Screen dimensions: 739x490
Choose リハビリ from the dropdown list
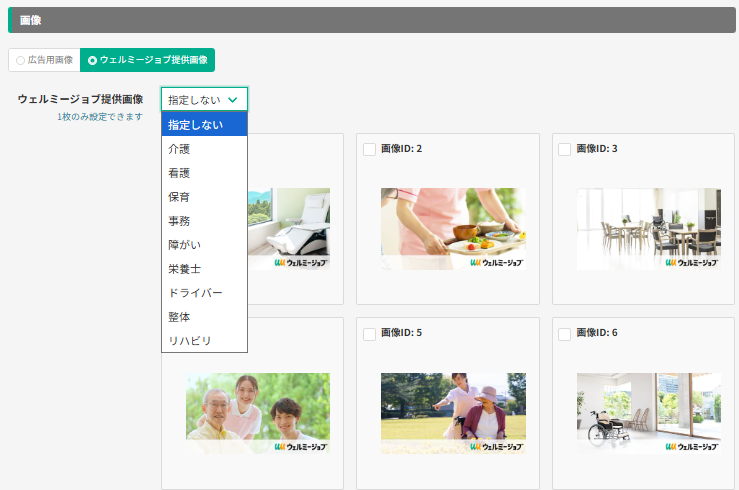(x=204, y=341)
